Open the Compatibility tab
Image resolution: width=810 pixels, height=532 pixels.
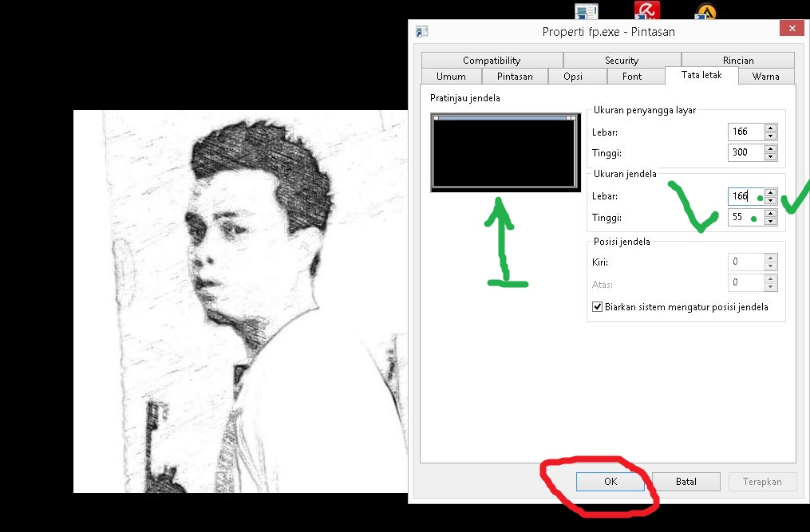tap(492, 59)
